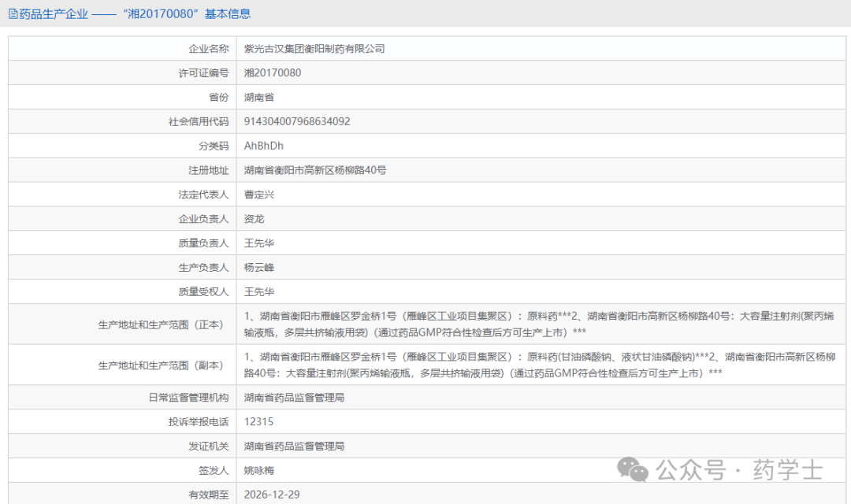Click the 企业负责人 label
This screenshot has height=504, width=851.
[203, 219]
